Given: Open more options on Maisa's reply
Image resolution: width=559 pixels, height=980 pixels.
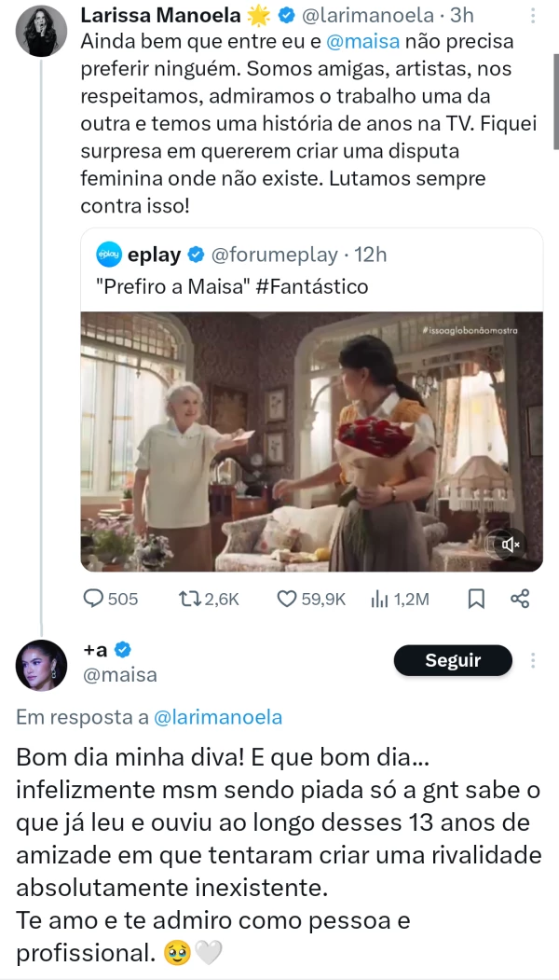Looking at the screenshot, I should (533, 661).
